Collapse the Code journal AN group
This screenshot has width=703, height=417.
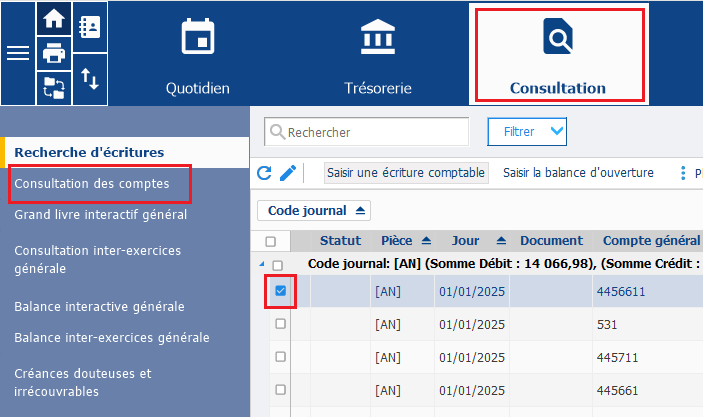(264, 263)
